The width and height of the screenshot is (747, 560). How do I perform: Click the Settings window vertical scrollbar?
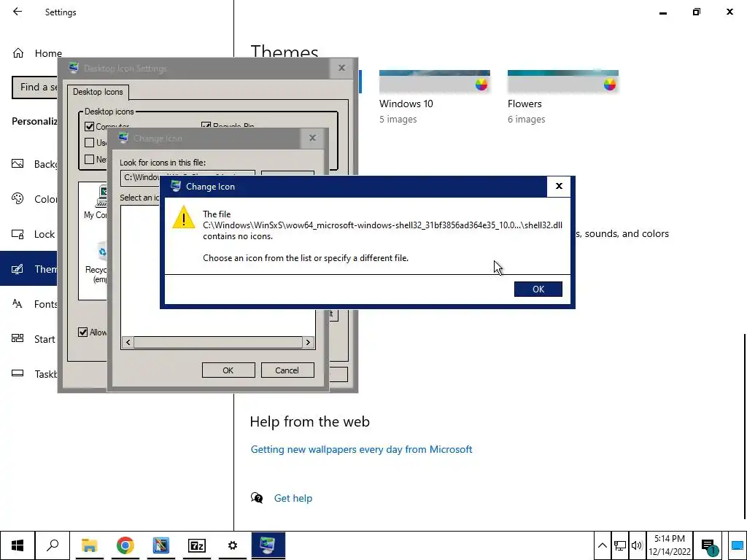click(x=744, y=426)
